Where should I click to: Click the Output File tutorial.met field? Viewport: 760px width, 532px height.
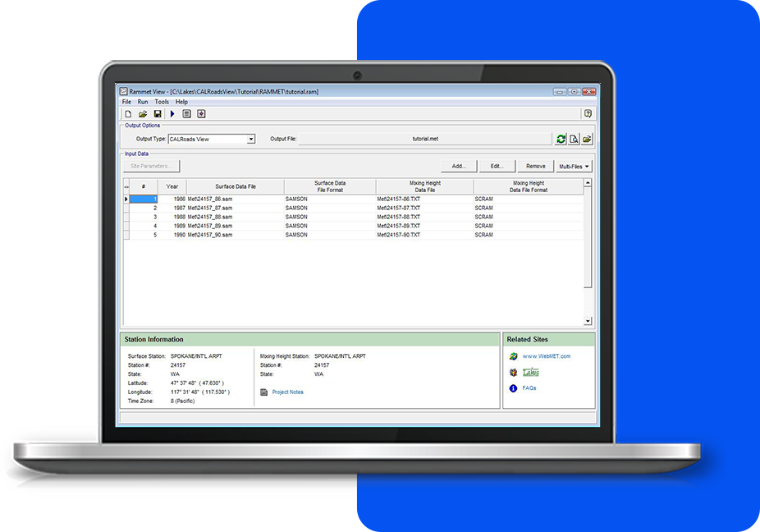[x=426, y=139]
